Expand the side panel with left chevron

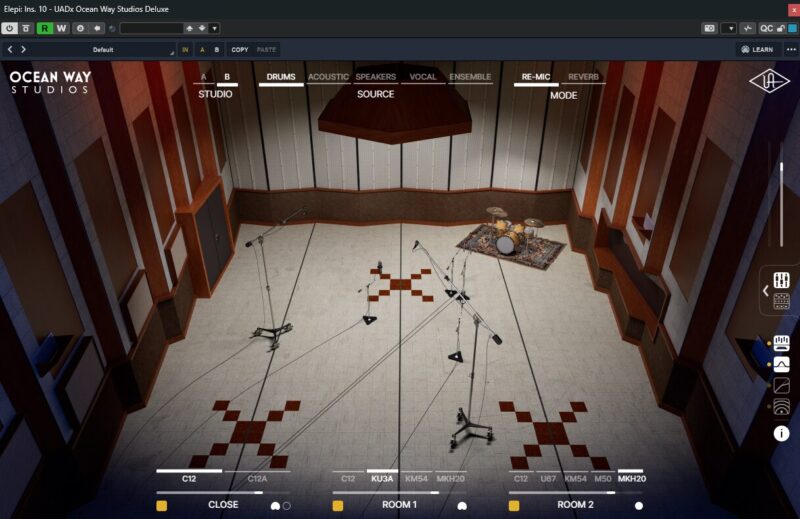765,291
